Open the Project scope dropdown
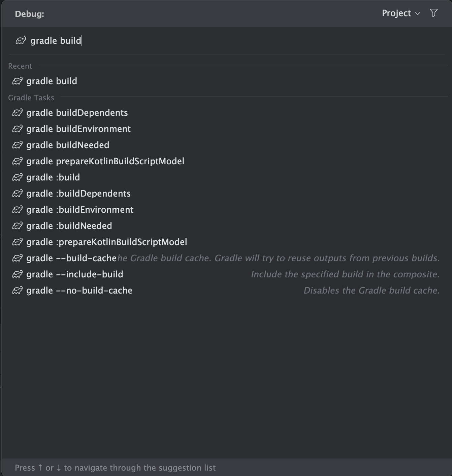This screenshot has width=452, height=476. pyautogui.click(x=401, y=13)
